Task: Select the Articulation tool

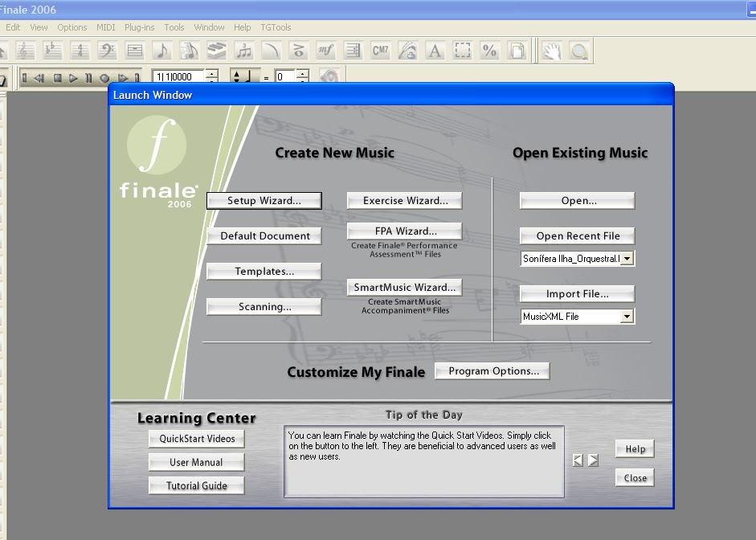Action: click(x=298, y=51)
